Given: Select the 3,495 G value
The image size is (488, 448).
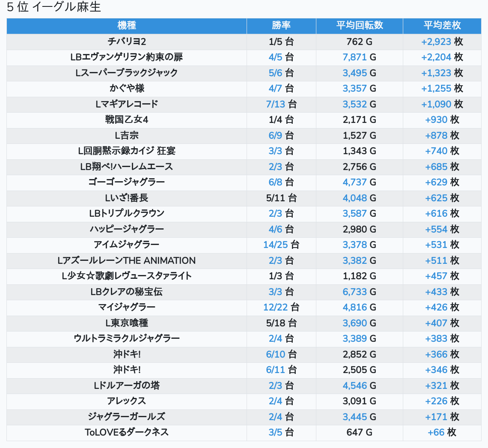Looking at the screenshot, I should [360, 73].
